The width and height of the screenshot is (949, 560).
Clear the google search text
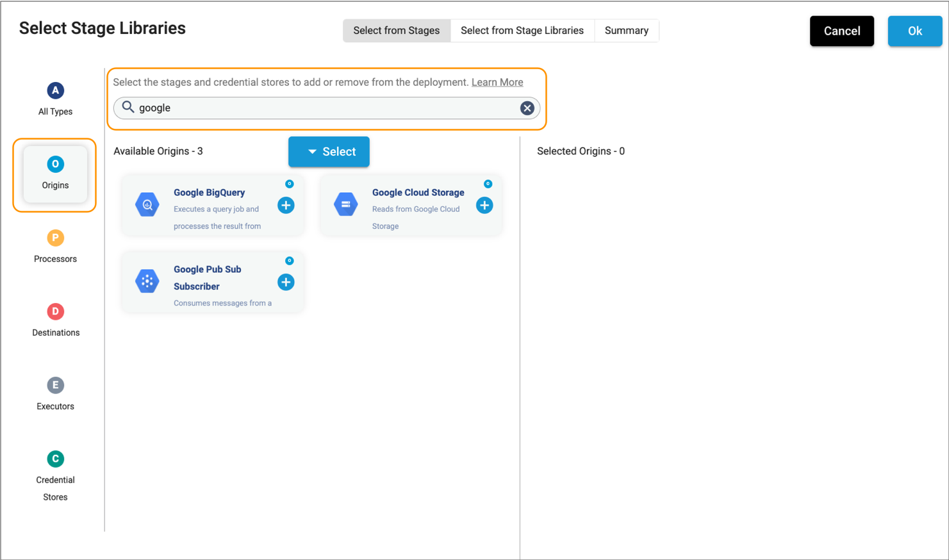coord(527,108)
